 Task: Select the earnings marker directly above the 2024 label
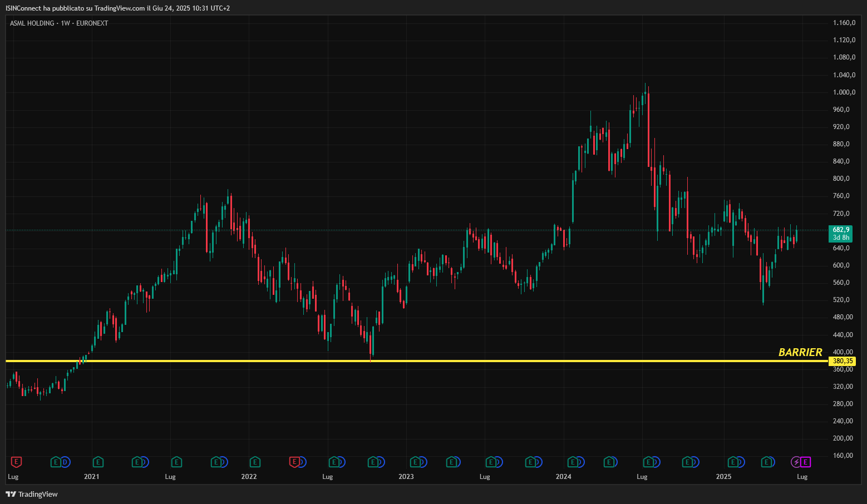573,462
